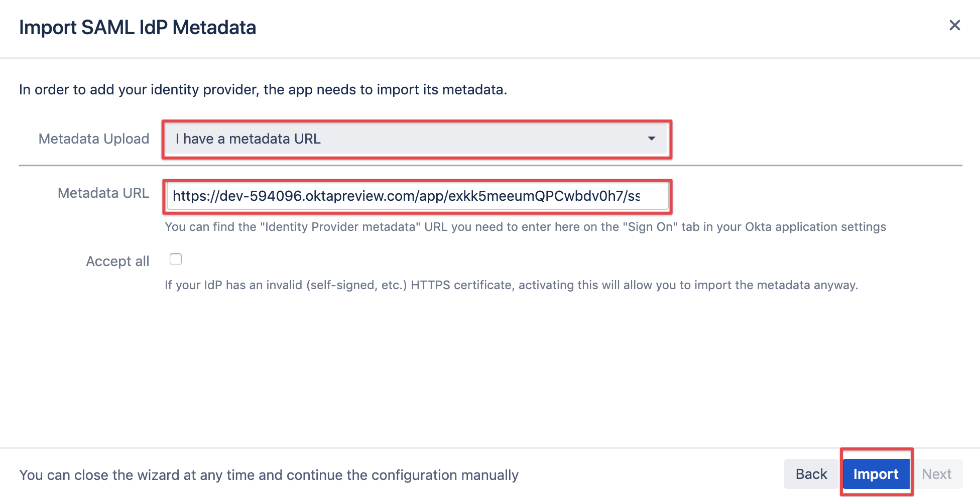Viewport: 980px width, 497px height.
Task: Click the 'Import SAML IdP Metadata' dialog title
Action: pos(138,27)
